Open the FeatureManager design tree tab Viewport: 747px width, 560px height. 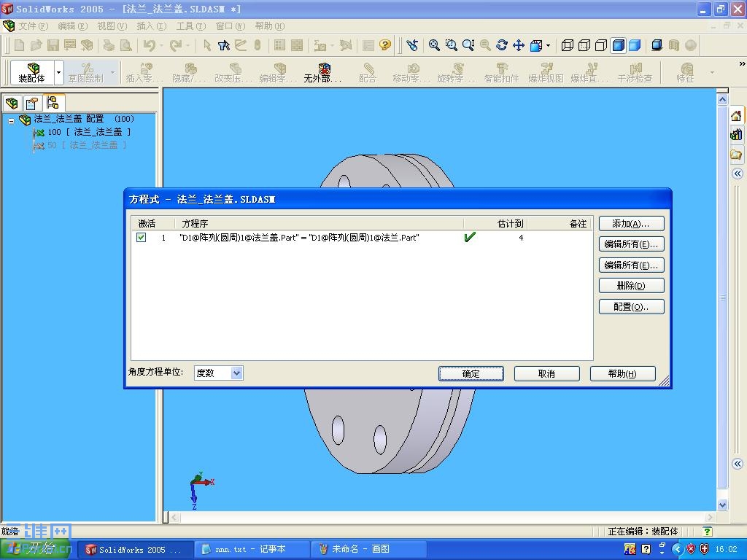click(12, 102)
